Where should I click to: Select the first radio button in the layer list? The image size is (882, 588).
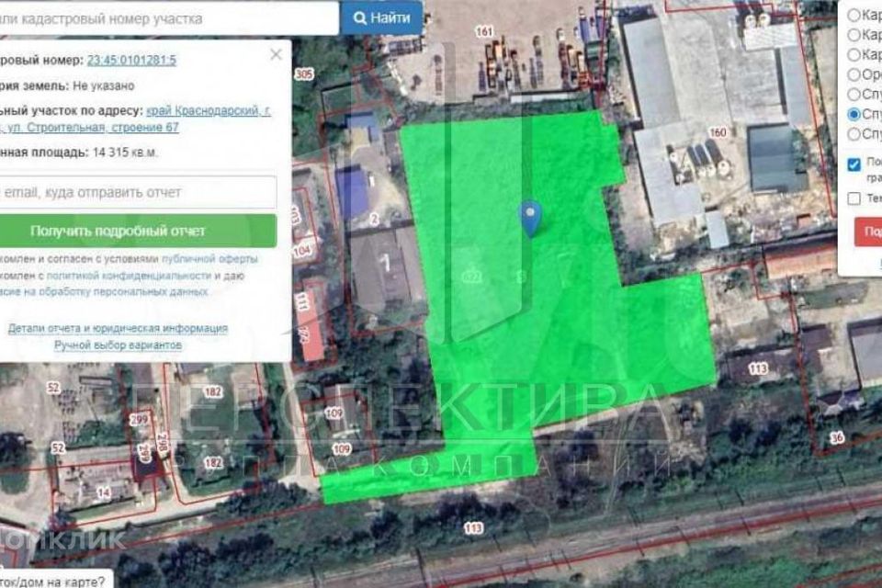click(x=854, y=16)
